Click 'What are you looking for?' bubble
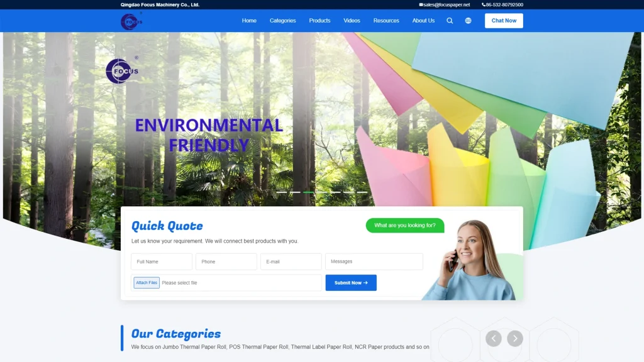644x362 pixels. pos(405,226)
